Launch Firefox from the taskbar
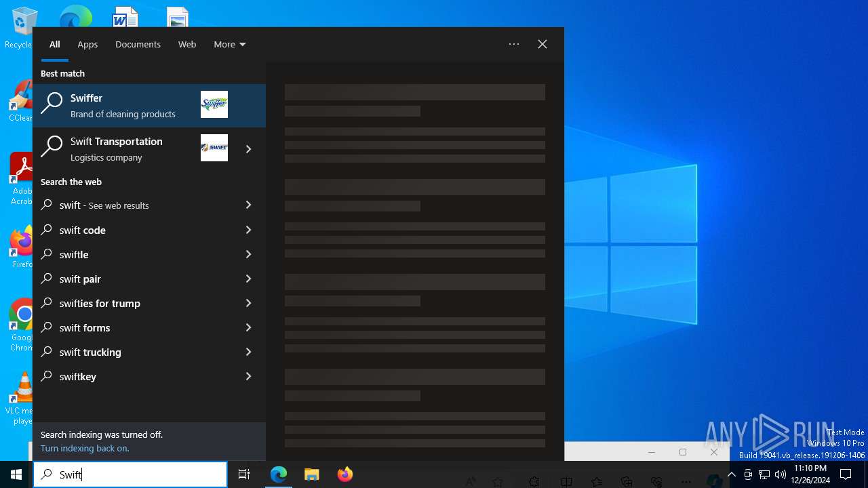The width and height of the screenshot is (868, 488). (345, 474)
